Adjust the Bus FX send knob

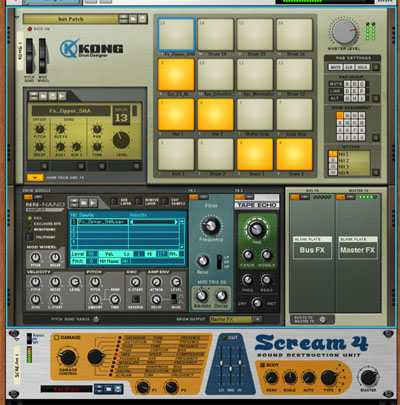point(60,129)
